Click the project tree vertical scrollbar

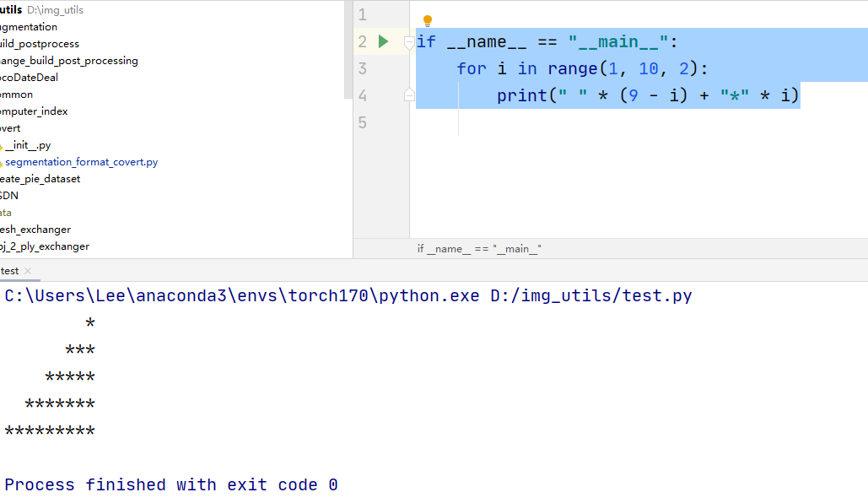[348, 51]
